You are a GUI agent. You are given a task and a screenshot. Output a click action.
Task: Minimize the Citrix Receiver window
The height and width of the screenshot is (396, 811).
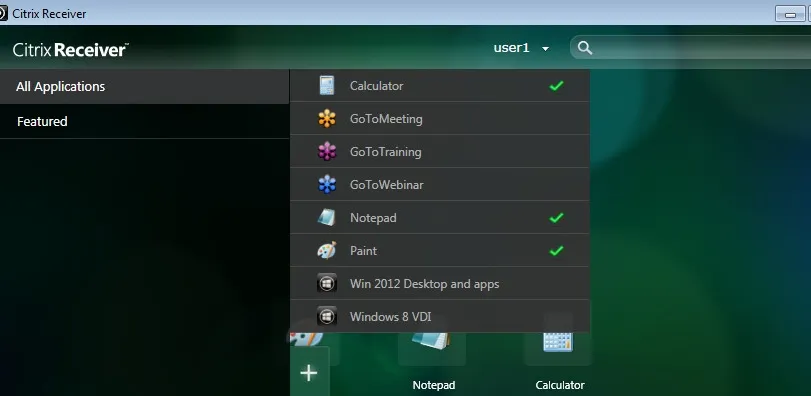pos(790,14)
